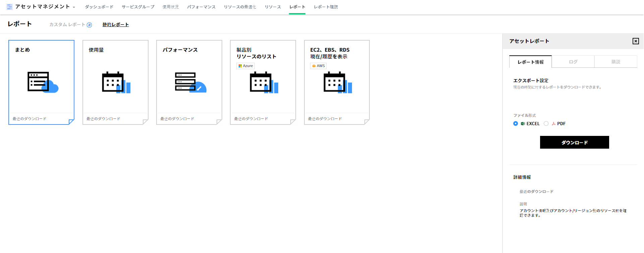Switch to the ログ tab
Screen dimensions: 644x253
click(x=573, y=62)
